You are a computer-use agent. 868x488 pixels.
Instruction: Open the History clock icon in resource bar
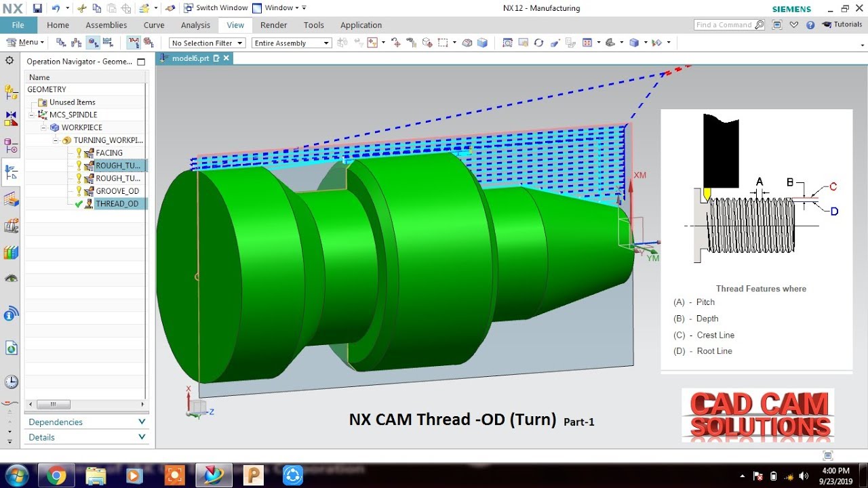11,382
